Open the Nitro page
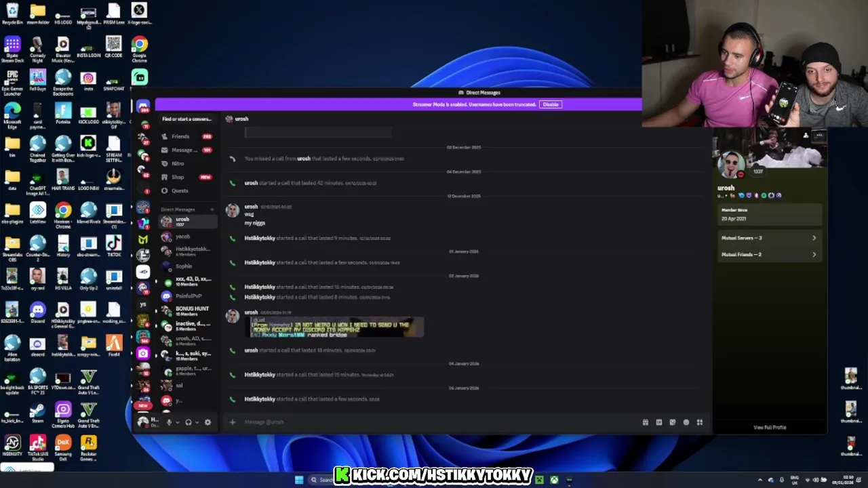The image size is (868, 488). point(186,163)
